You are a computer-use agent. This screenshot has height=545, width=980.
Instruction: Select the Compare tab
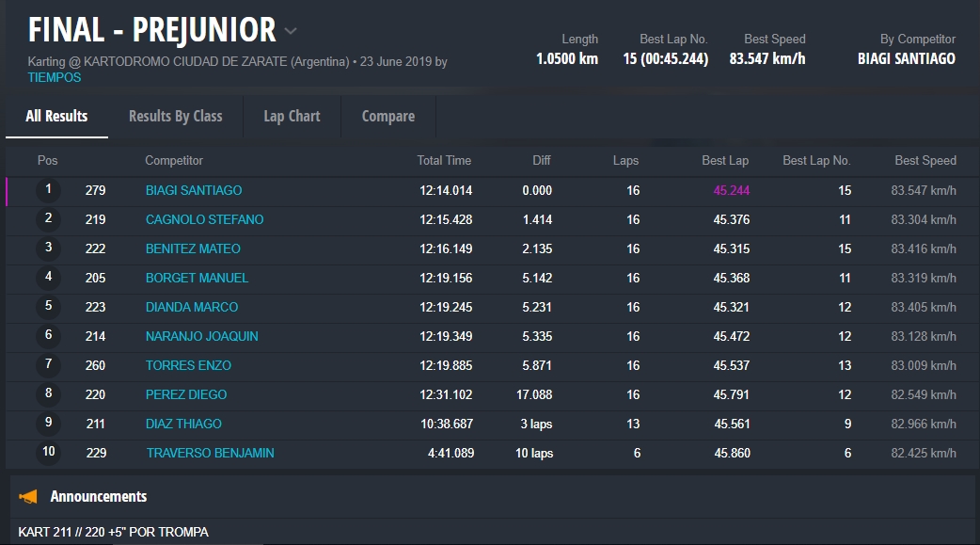(387, 117)
